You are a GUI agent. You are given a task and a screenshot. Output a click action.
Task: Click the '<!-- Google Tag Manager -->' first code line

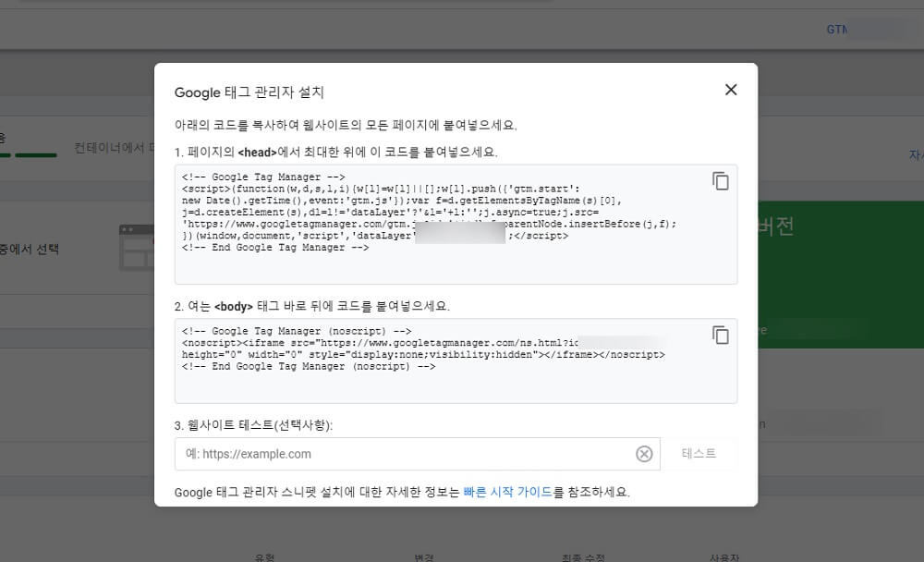point(263,177)
